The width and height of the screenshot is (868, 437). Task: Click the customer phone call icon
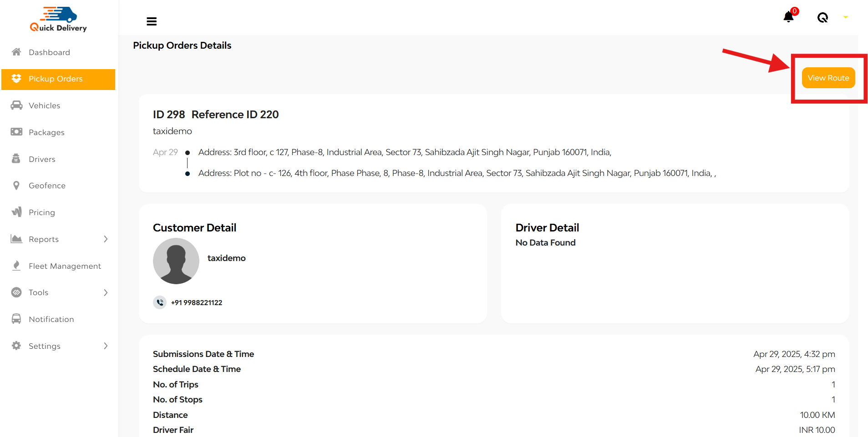[x=160, y=302]
